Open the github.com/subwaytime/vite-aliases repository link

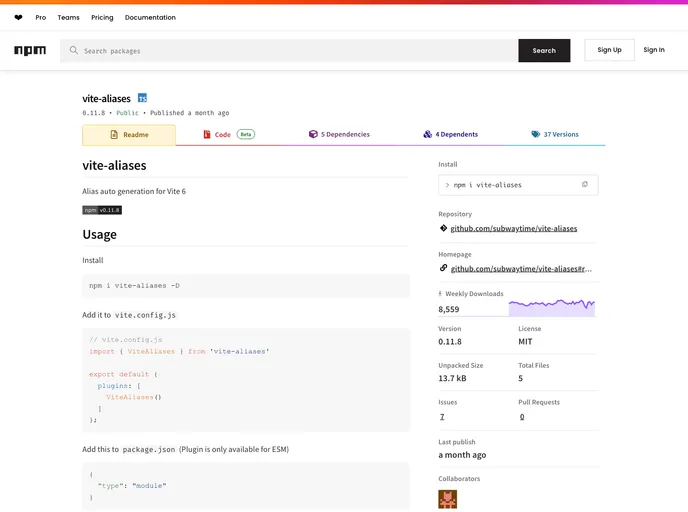coord(514,229)
